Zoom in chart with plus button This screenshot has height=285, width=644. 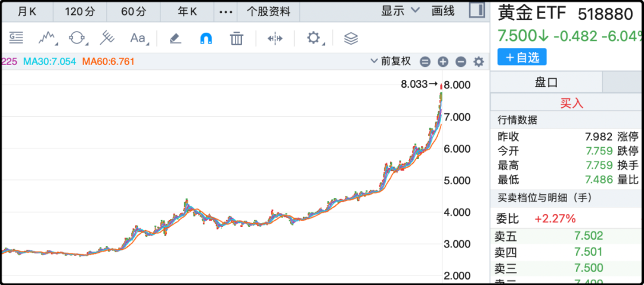(442, 61)
